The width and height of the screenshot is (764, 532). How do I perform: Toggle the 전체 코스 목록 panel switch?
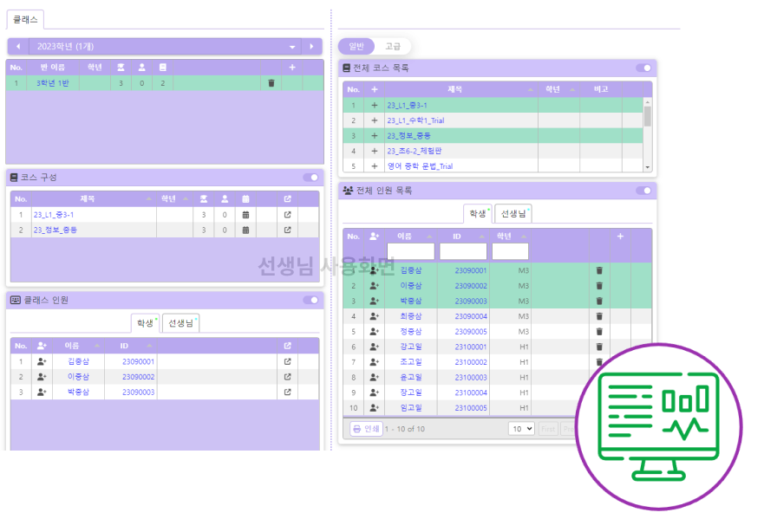pos(643,68)
